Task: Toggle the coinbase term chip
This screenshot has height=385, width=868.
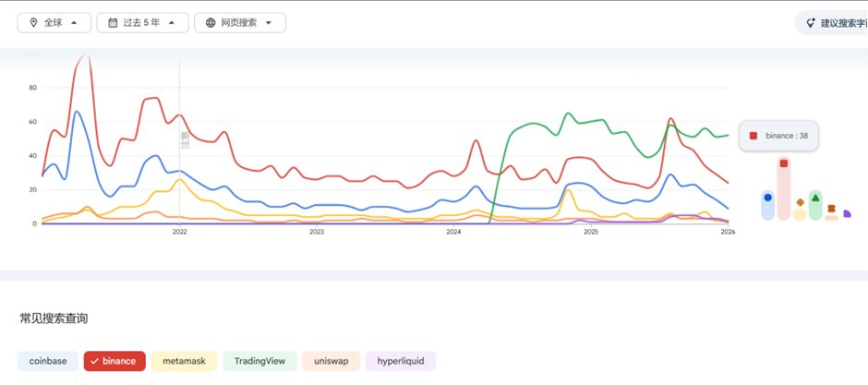Action: 48,361
